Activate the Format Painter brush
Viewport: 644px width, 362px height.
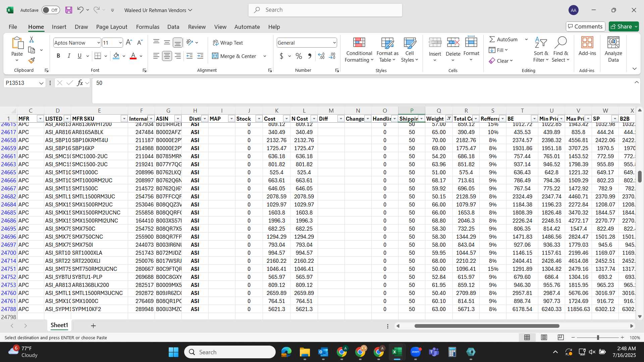tap(32, 60)
